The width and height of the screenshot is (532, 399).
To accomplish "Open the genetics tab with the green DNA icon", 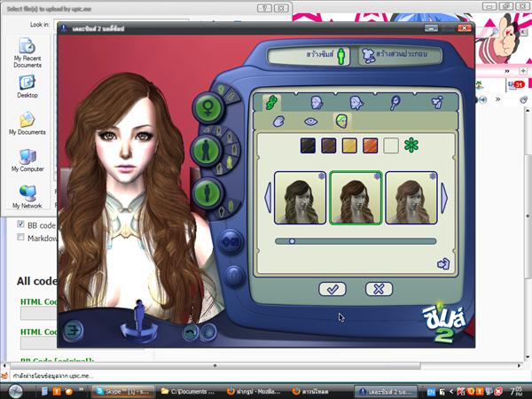I will tap(271, 102).
